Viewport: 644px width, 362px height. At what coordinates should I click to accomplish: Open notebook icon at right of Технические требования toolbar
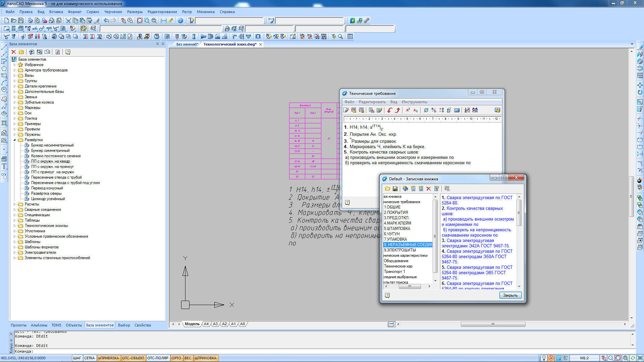497,110
